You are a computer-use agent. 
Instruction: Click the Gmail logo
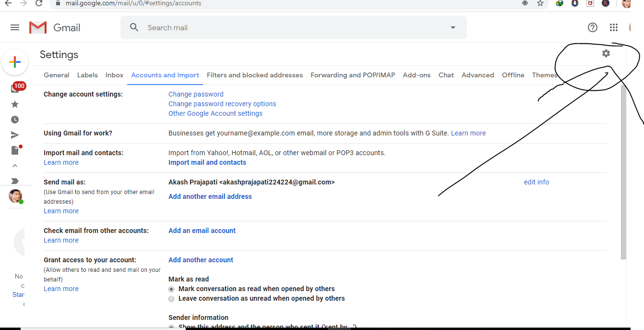point(55,27)
